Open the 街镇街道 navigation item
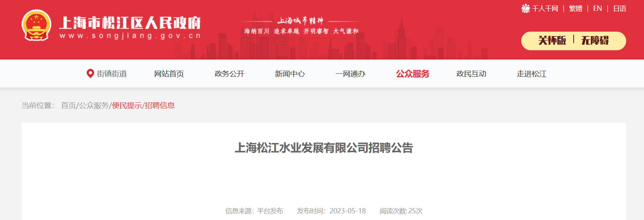 112,74
